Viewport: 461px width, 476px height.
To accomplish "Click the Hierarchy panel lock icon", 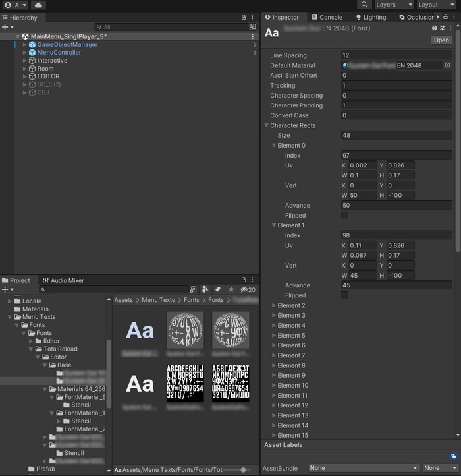I will click(244, 18).
